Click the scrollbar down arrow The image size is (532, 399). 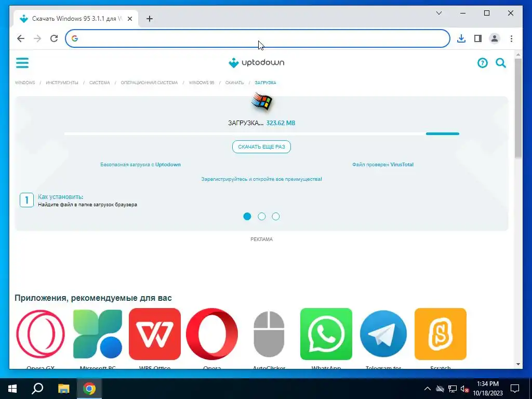518,364
